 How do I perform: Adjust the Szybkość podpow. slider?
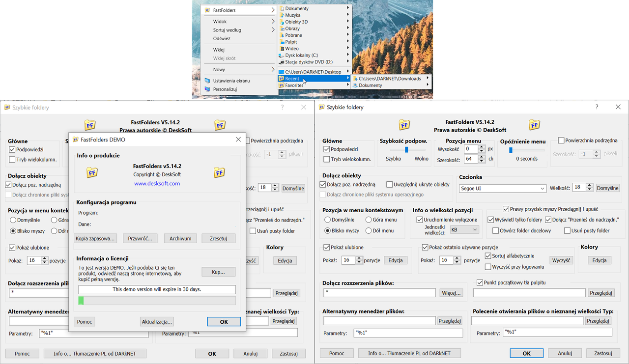406,149
